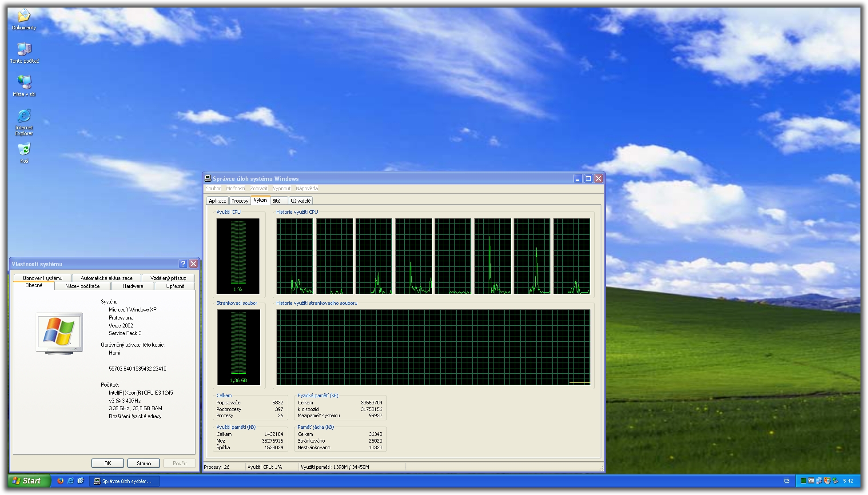
Task: Open the Vzdálený přístup tab
Action: click(168, 278)
